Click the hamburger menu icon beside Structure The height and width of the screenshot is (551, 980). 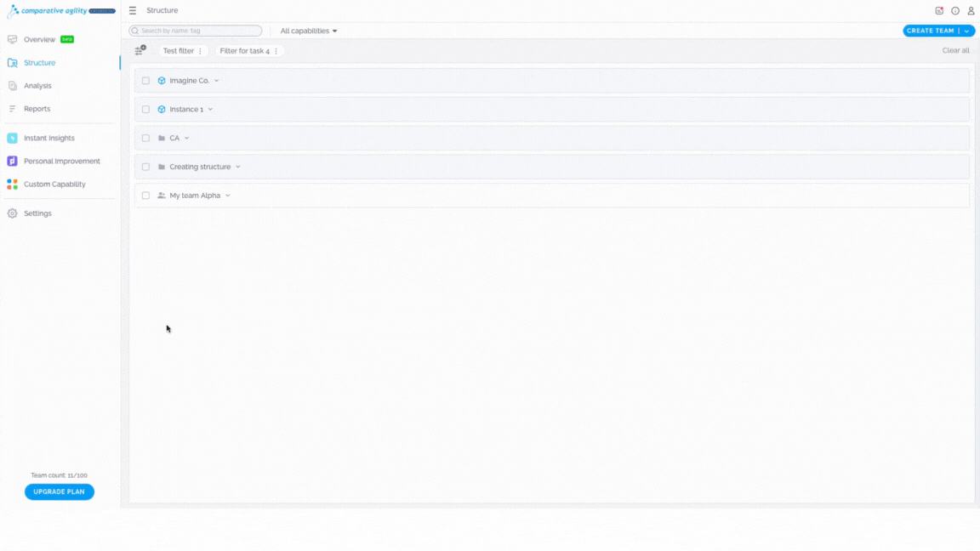133,10
